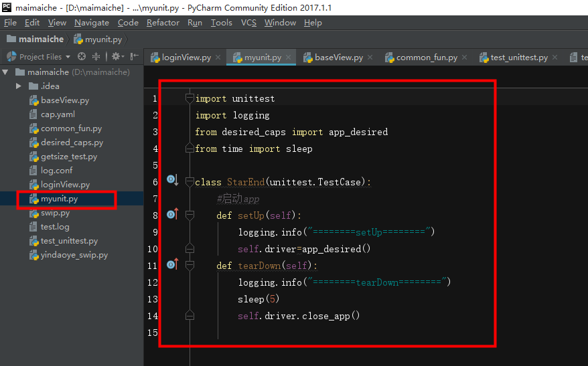The width and height of the screenshot is (588, 366).
Task: Close the loginView.py tab
Action: point(218,58)
